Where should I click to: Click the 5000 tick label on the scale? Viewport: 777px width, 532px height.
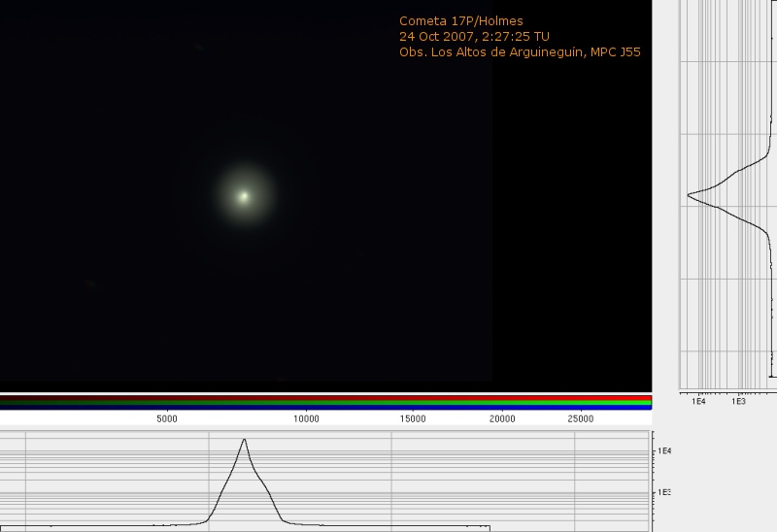(167, 418)
